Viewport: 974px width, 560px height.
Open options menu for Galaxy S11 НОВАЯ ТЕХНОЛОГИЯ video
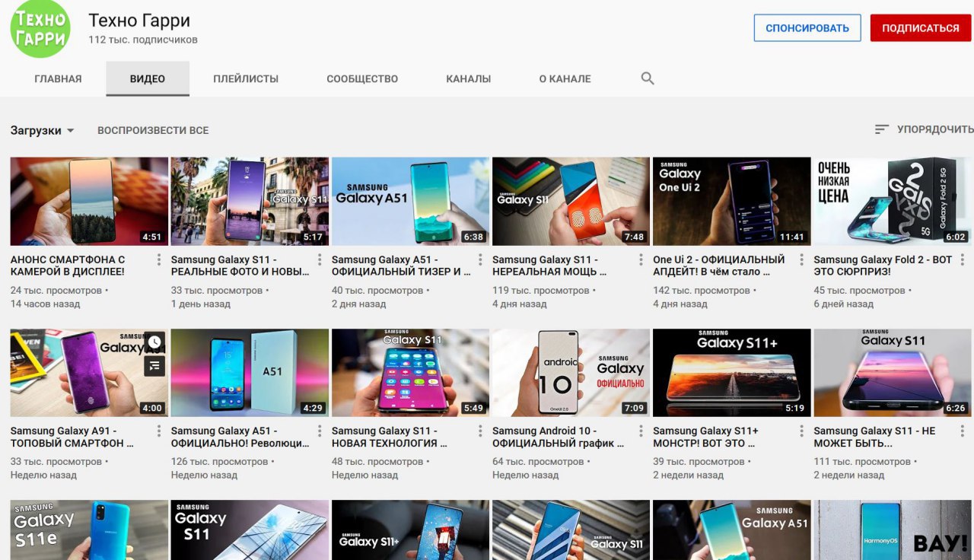click(x=480, y=431)
